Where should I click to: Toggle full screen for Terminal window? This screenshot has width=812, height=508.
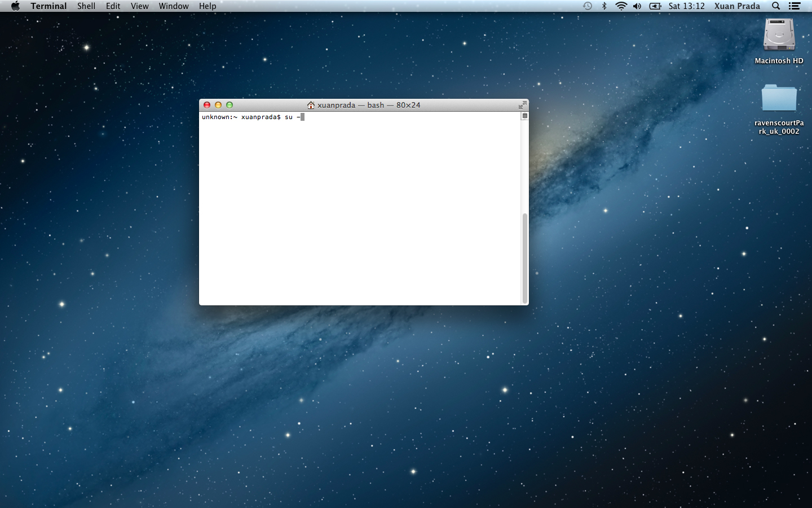coord(523,105)
